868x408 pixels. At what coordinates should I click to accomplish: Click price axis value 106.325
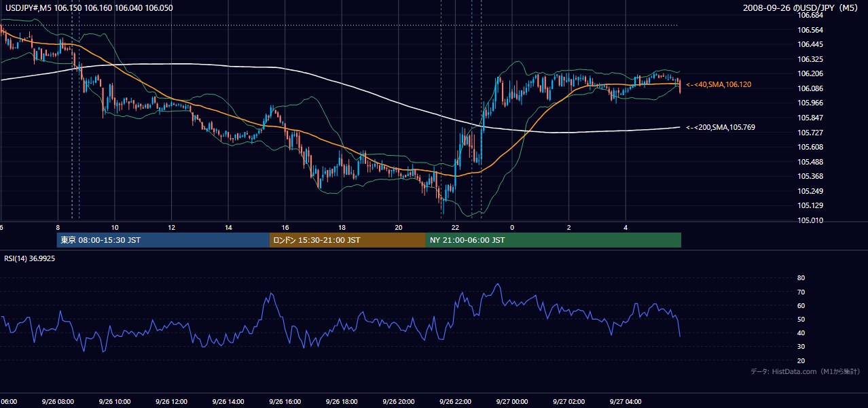pos(810,59)
